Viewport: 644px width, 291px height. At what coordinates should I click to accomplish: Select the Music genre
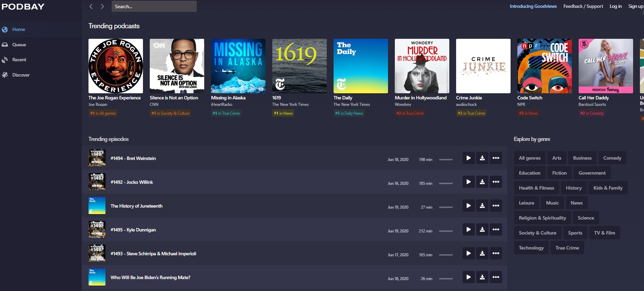pos(552,203)
